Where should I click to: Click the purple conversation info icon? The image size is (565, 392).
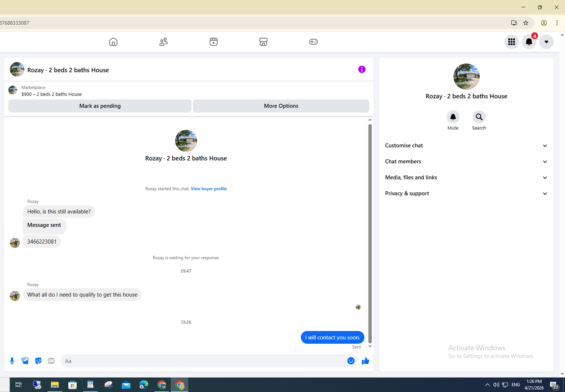362,69
